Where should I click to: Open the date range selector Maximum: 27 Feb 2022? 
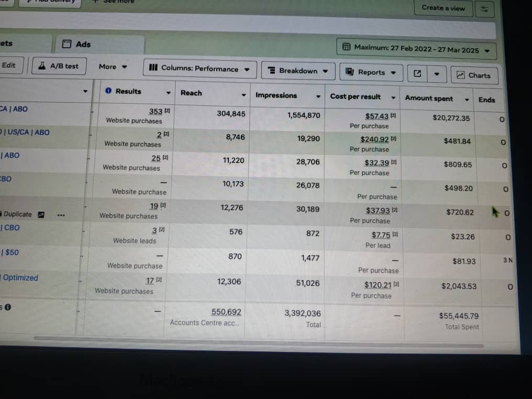pos(416,49)
